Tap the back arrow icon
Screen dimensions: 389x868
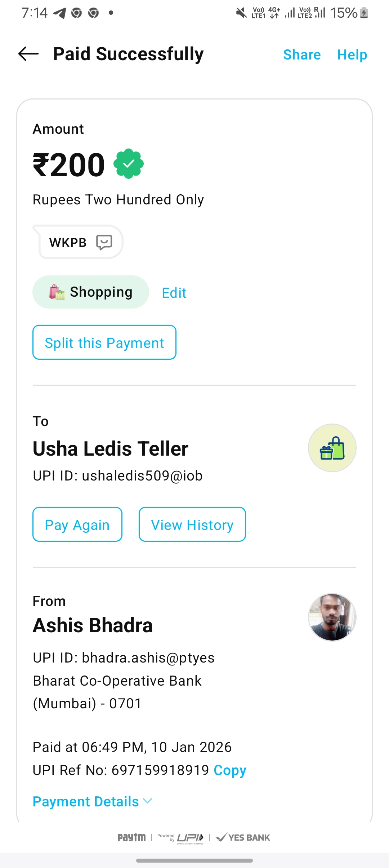coord(28,54)
